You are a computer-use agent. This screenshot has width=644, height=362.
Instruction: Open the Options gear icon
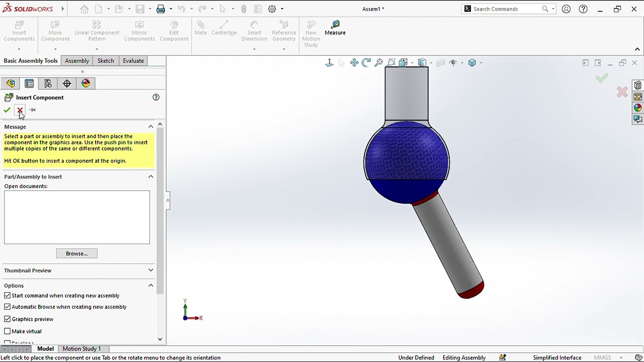272,9
